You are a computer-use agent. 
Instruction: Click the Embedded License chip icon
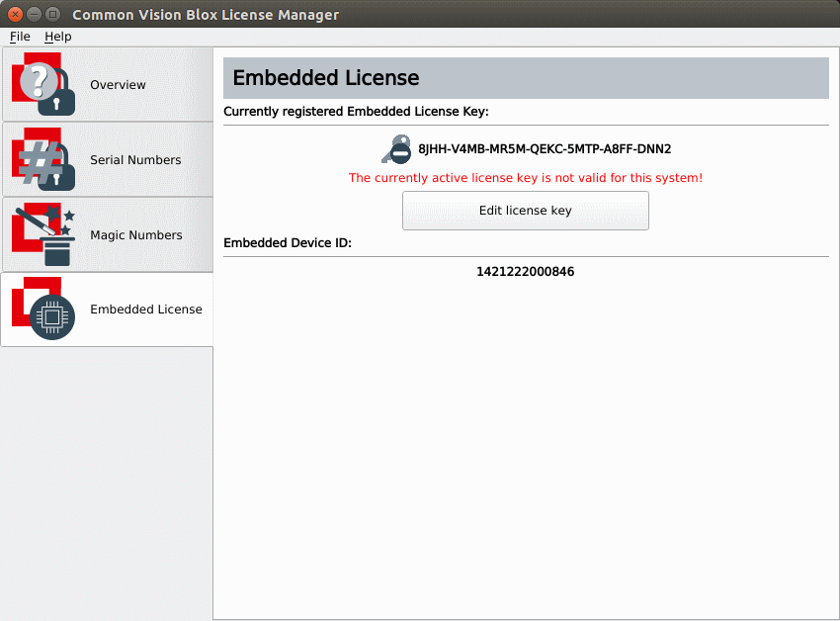click(x=44, y=310)
